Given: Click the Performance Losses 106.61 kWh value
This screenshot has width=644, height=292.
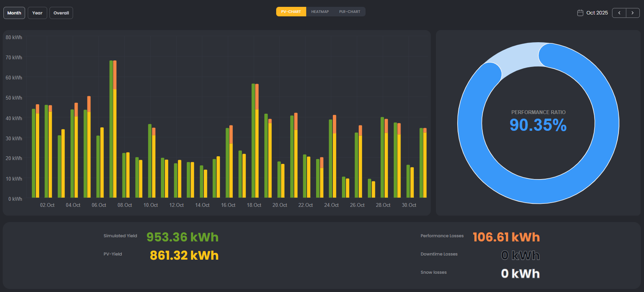Looking at the screenshot, I should [x=506, y=237].
